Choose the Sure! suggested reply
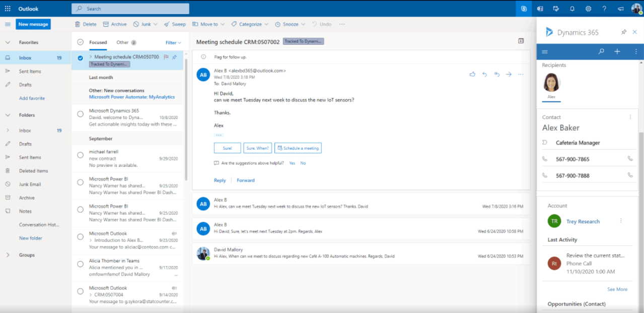The width and height of the screenshot is (644, 313). click(x=227, y=148)
